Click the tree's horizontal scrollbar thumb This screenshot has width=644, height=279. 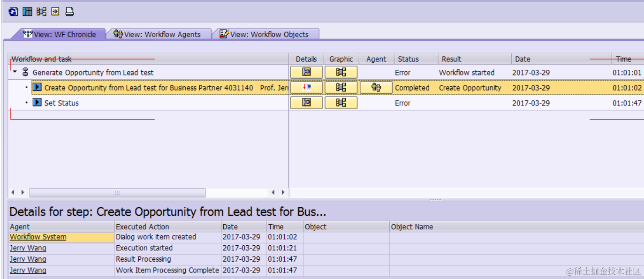click(117, 193)
